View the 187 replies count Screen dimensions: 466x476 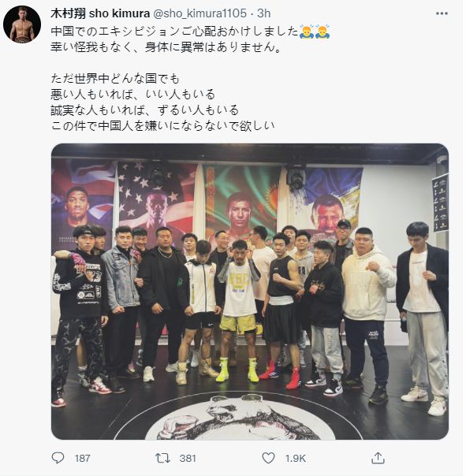pyautogui.click(x=82, y=458)
